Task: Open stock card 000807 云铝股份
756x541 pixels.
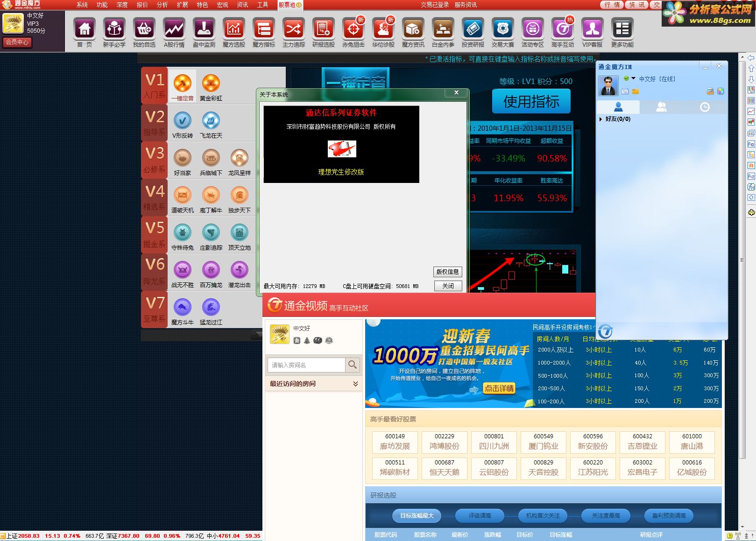Action: (x=494, y=468)
